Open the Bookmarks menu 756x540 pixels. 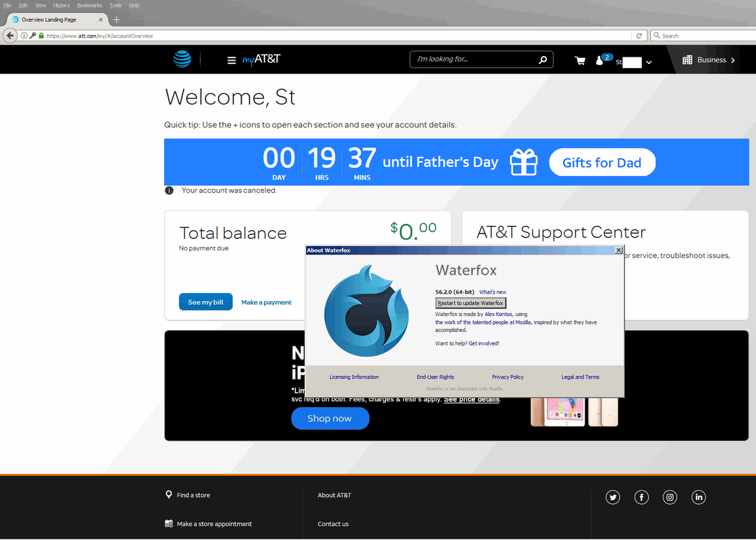pos(89,5)
